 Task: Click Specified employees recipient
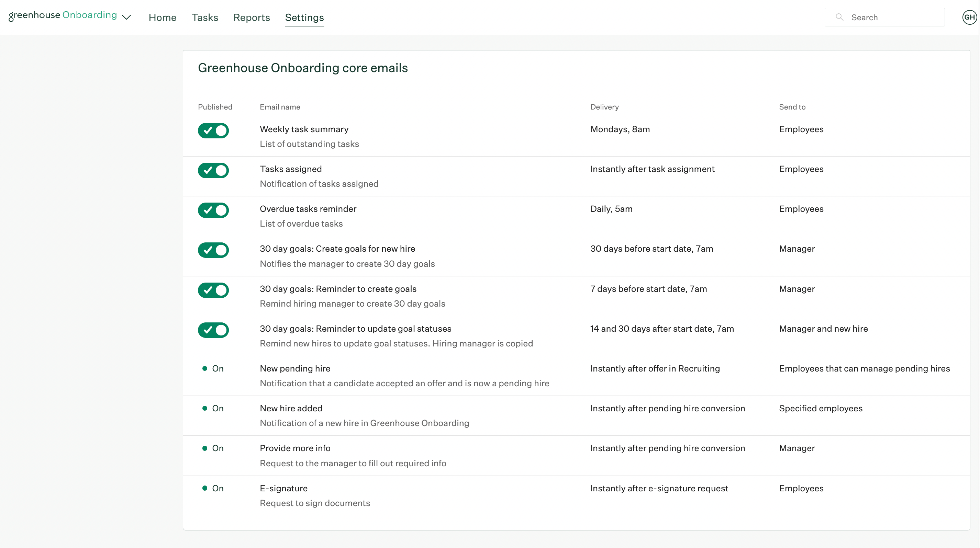(821, 409)
